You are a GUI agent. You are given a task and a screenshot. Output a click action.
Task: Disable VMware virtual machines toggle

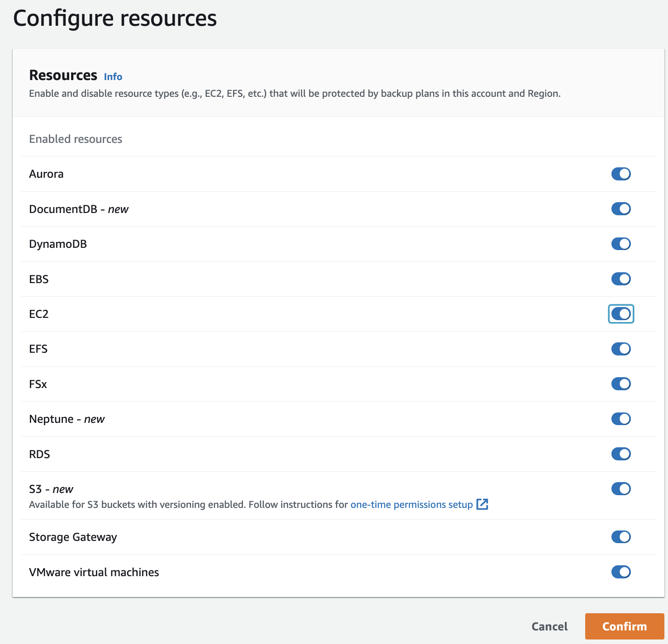click(621, 572)
